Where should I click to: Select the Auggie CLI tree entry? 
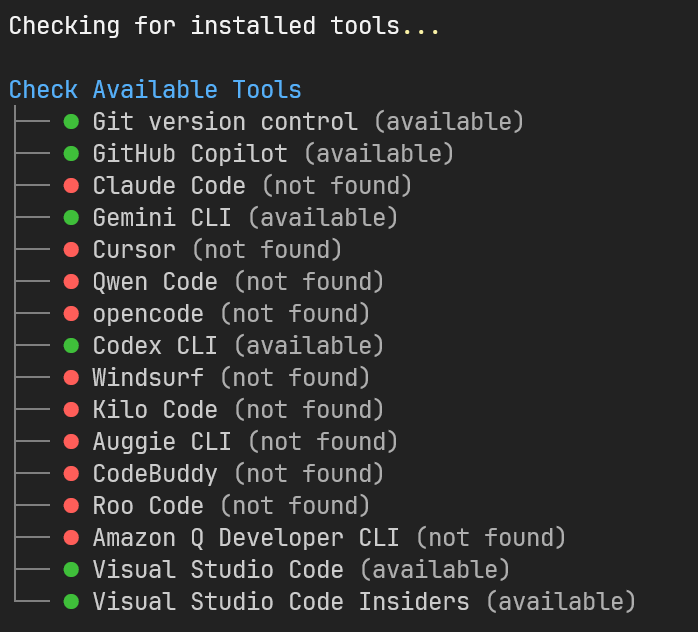[162, 442]
